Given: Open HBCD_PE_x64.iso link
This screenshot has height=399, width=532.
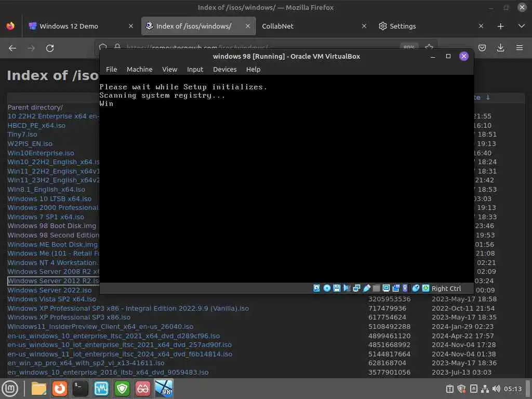Looking at the screenshot, I should pyautogui.click(x=37, y=125).
